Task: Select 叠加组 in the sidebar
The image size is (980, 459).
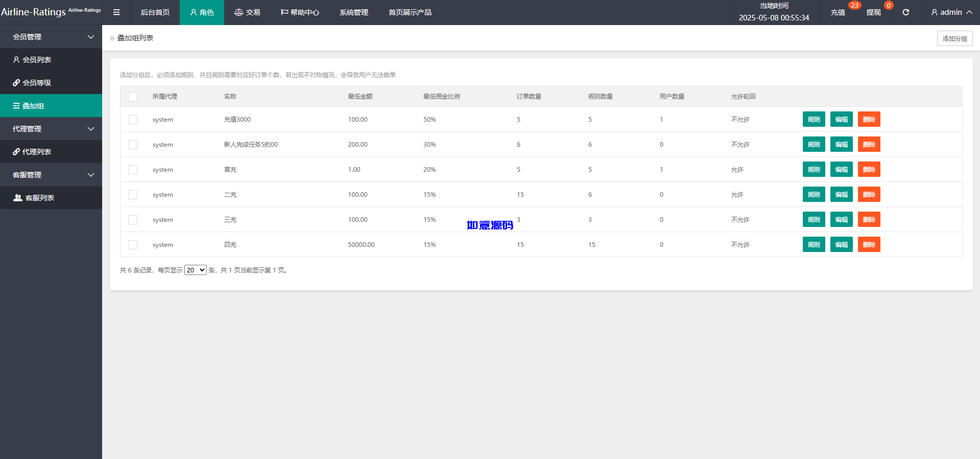Action: 51,106
